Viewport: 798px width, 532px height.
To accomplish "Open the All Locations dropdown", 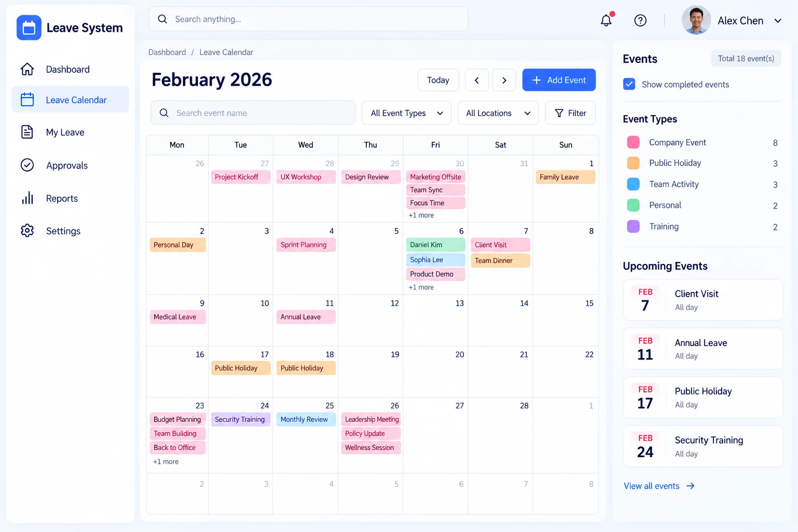I will coord(498,113).
